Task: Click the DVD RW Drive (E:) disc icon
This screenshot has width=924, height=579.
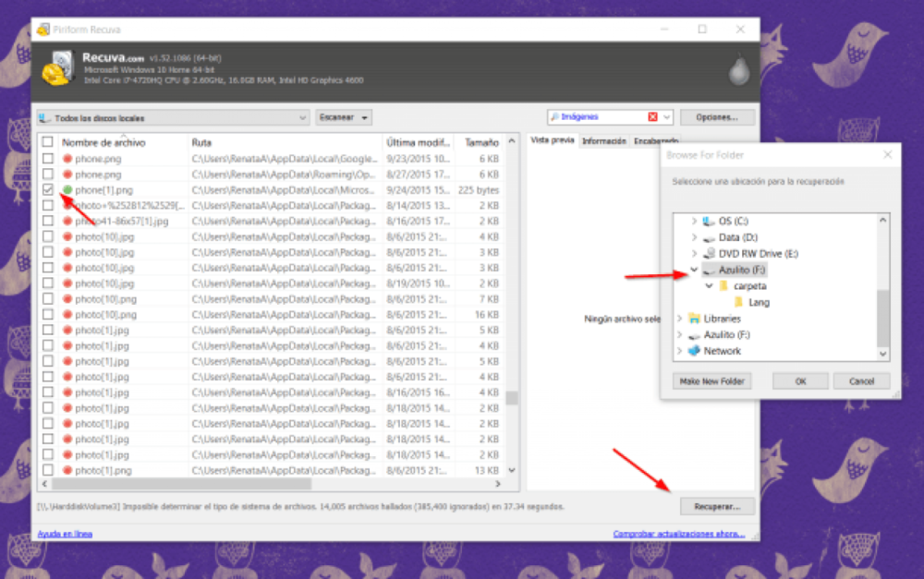Action: [709, 253]
